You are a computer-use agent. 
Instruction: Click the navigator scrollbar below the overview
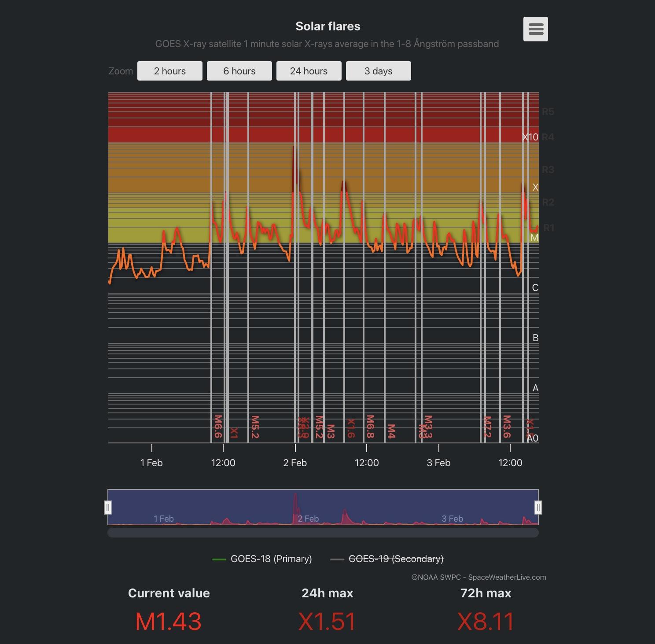coord(323,533)
